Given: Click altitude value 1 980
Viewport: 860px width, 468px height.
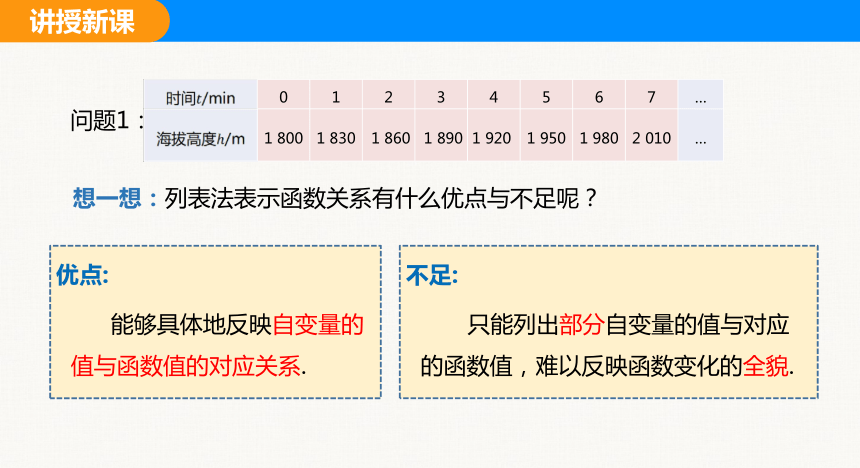Looking at the screenshot, I should (x=599, y=138).
